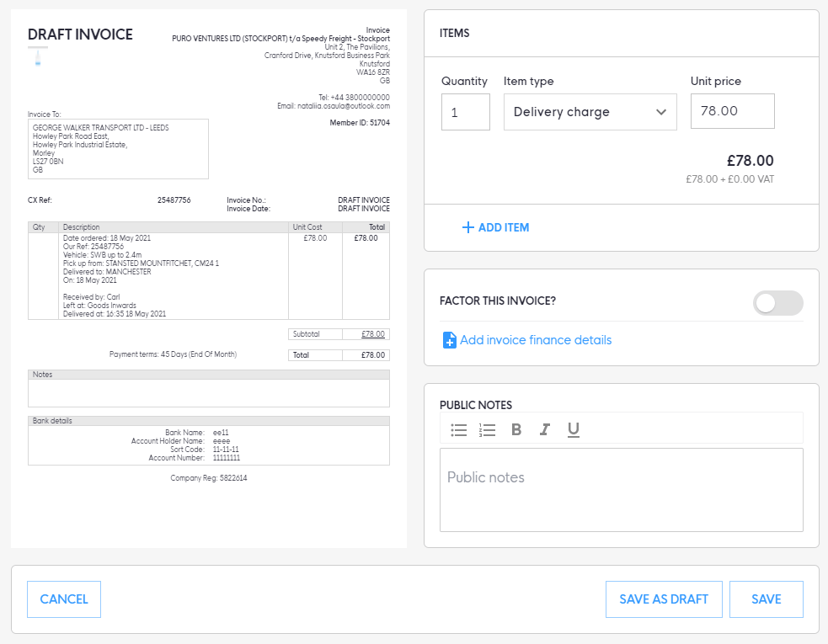Click the Unit Cost £78.00 table cell
This screenshot has width=828, height=644.
pos(315,238)
